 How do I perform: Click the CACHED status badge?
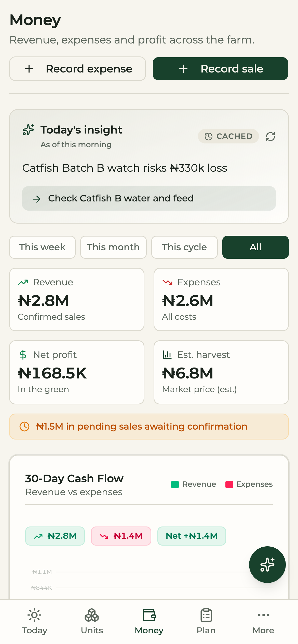[x=228, y=136]
